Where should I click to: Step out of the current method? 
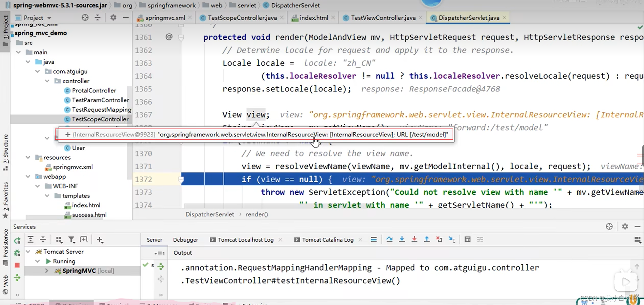coord(427,240)
